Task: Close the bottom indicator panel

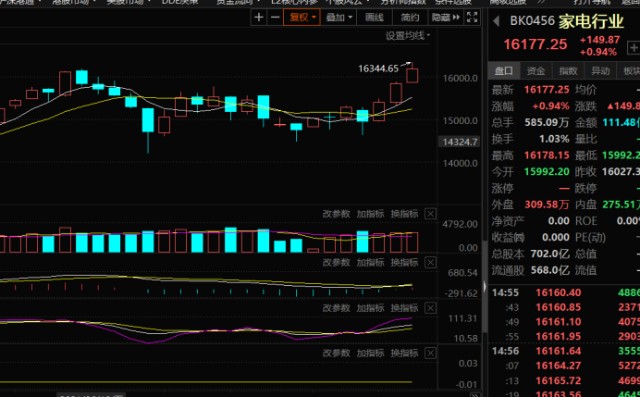Action: click(x=431, y=353)
